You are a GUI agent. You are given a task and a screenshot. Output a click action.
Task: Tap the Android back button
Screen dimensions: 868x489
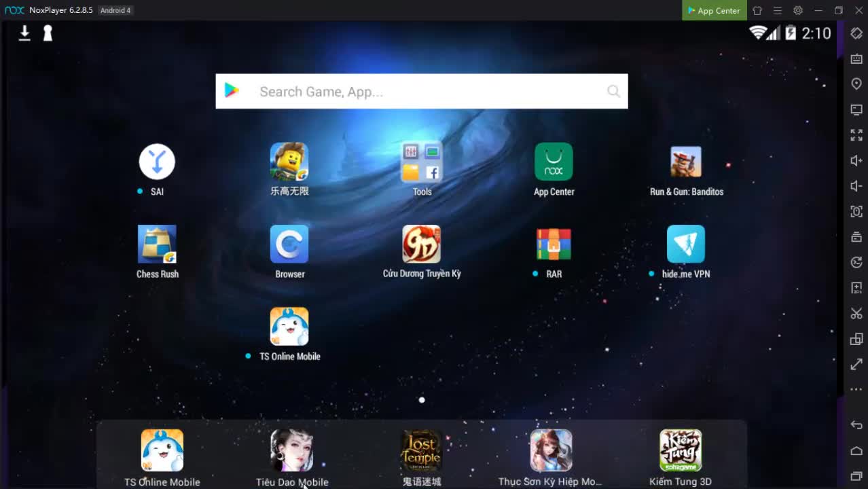[856, 425]
